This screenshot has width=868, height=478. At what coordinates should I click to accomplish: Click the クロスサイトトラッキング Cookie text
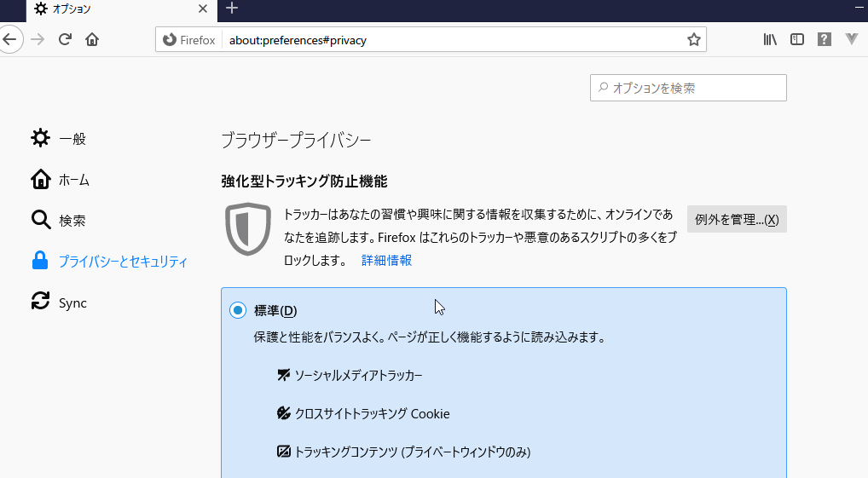coord(372,414)
